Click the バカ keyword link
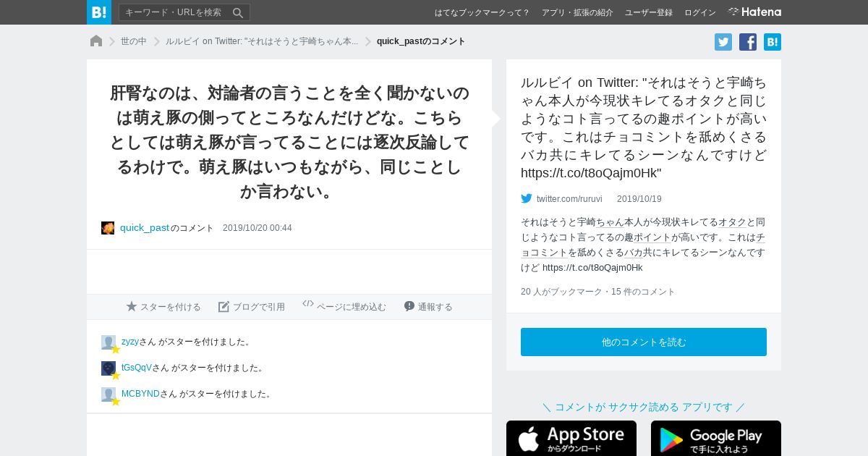The height and width of the screenshot is (456, 868). (x=634, y=253)
